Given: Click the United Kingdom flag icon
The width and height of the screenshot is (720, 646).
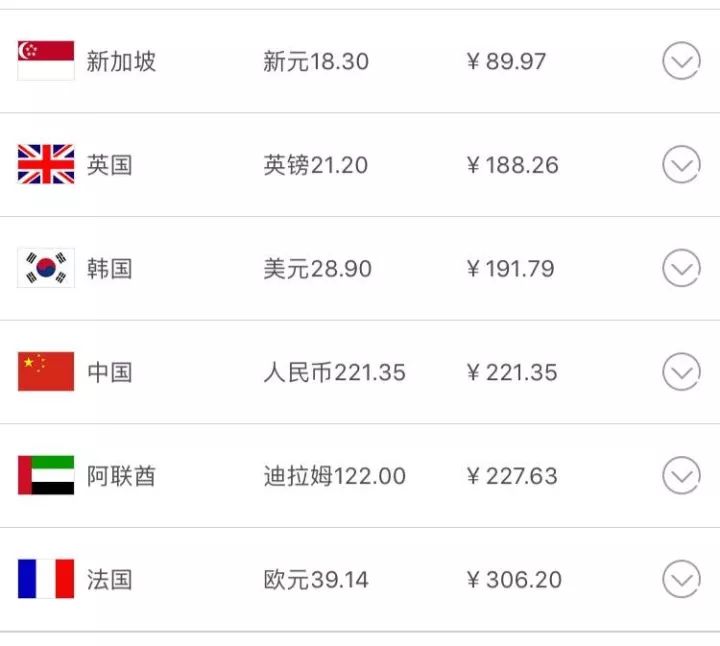Looking at the screenshot, I should [x=46, y=164].
